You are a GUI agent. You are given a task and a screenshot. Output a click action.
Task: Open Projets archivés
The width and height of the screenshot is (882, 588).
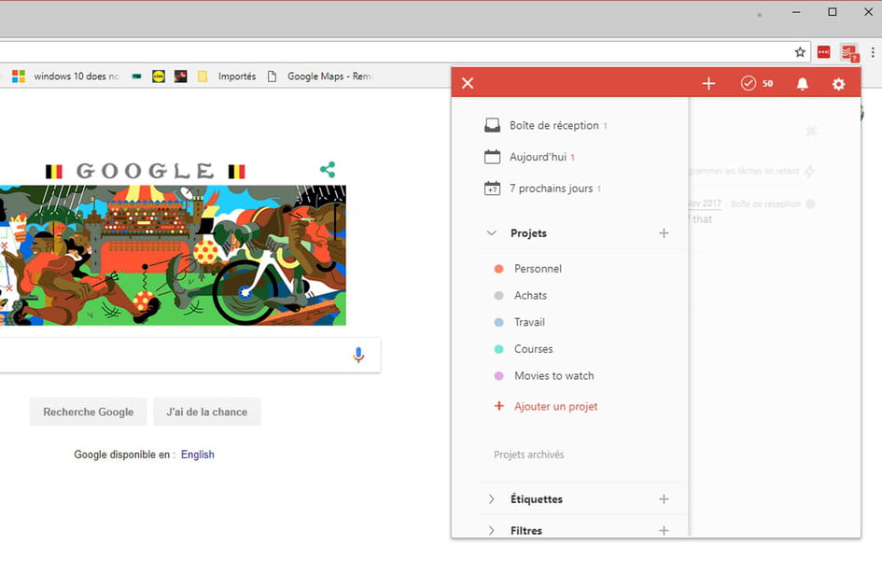529,455
